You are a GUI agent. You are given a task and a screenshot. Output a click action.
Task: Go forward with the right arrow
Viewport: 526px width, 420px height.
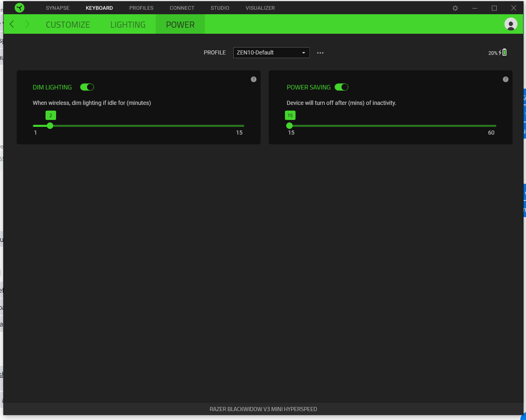click(x=27, y=24)
